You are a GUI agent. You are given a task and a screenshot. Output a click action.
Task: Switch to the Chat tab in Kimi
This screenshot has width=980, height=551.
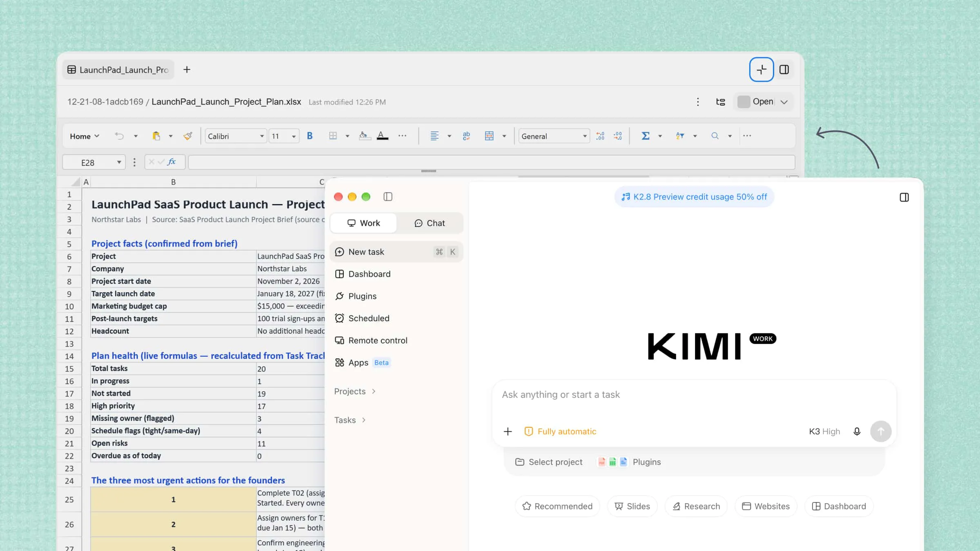click(x=430, y=223)
